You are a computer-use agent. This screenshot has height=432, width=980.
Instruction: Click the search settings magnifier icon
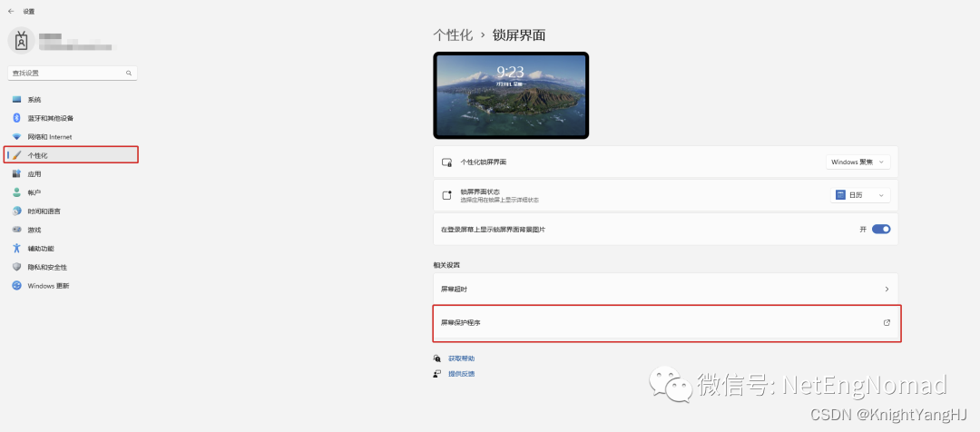(129, 74)
